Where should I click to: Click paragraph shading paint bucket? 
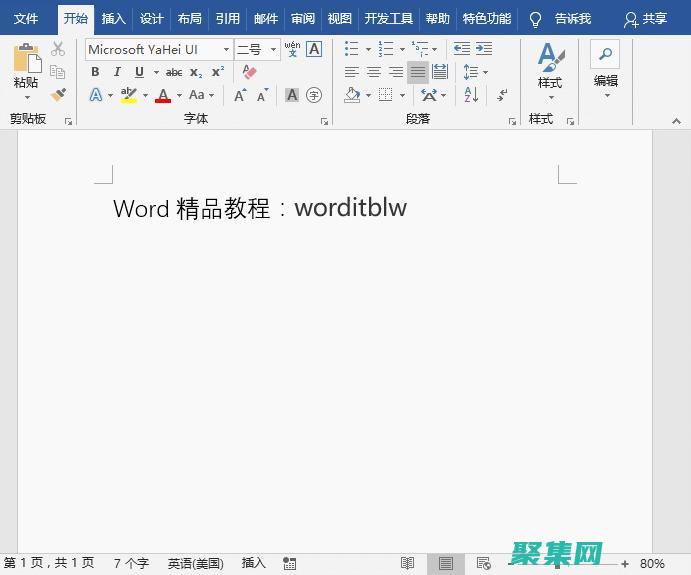point(352,95)
